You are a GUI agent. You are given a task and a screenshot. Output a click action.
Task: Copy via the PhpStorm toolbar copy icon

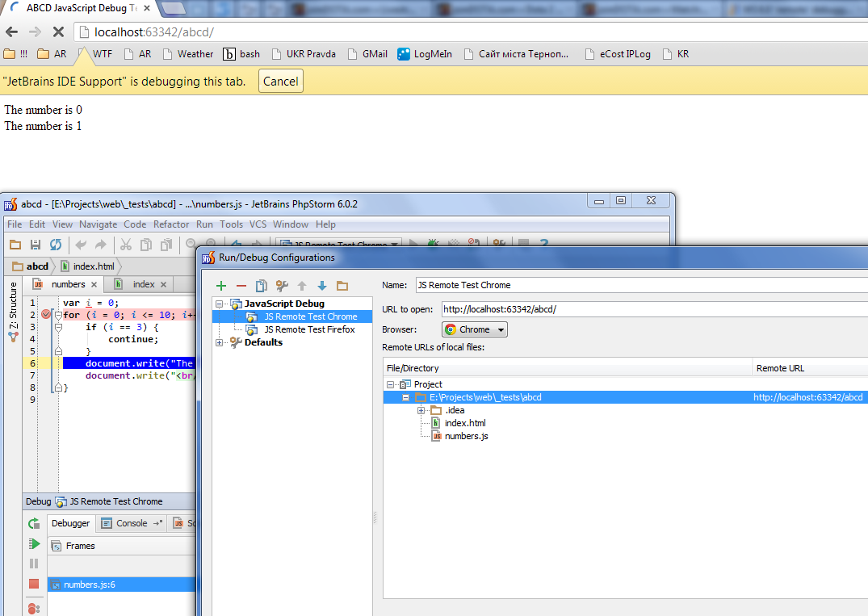coord(146,244)
